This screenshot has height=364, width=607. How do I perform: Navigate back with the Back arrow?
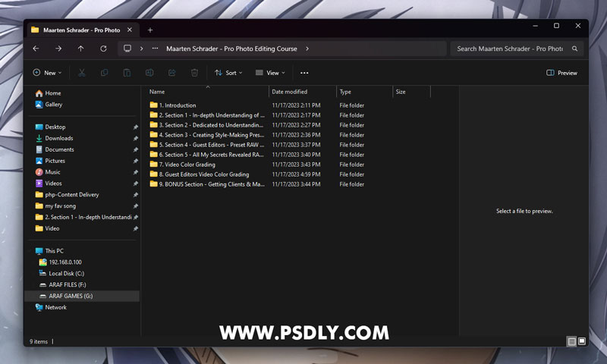pos(36,49)
